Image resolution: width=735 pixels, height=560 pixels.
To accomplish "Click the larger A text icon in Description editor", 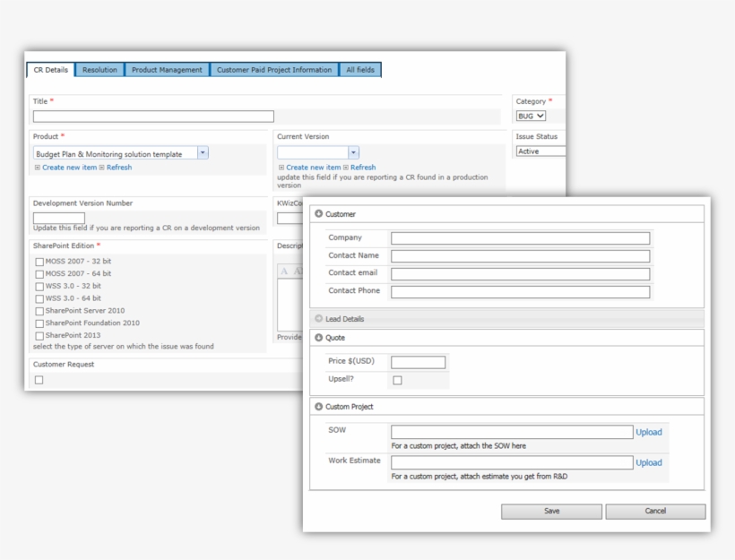I will (x=297, y=270).
